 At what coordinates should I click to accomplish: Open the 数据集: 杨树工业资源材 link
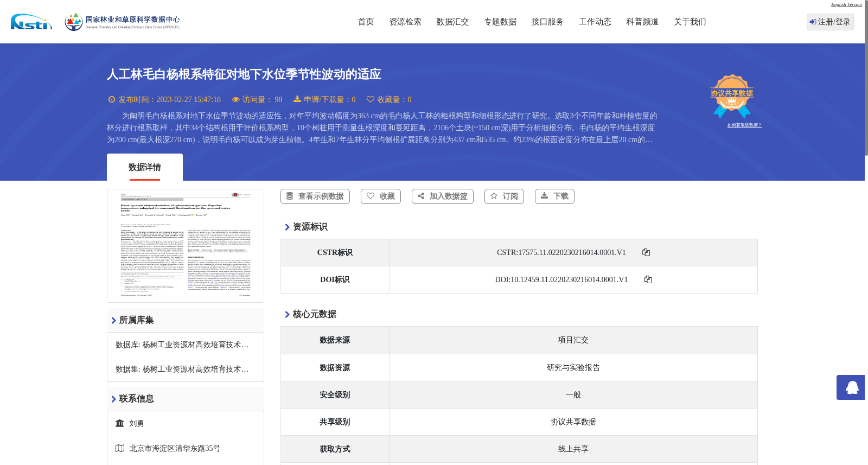(182, 369)
